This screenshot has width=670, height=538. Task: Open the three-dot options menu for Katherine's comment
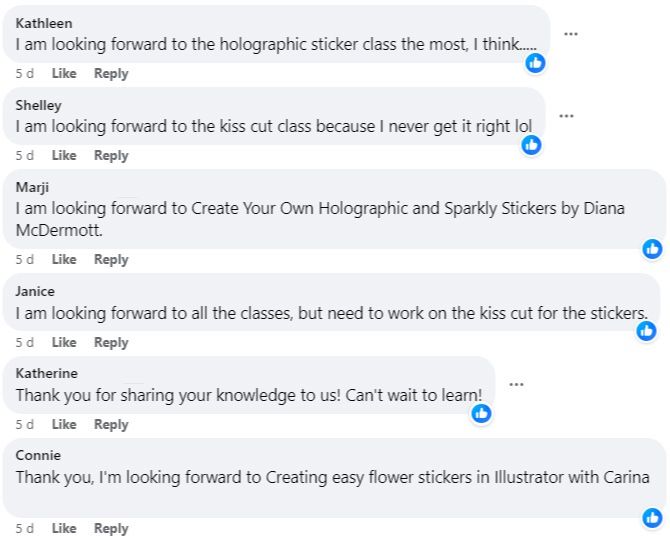(516, 384)
